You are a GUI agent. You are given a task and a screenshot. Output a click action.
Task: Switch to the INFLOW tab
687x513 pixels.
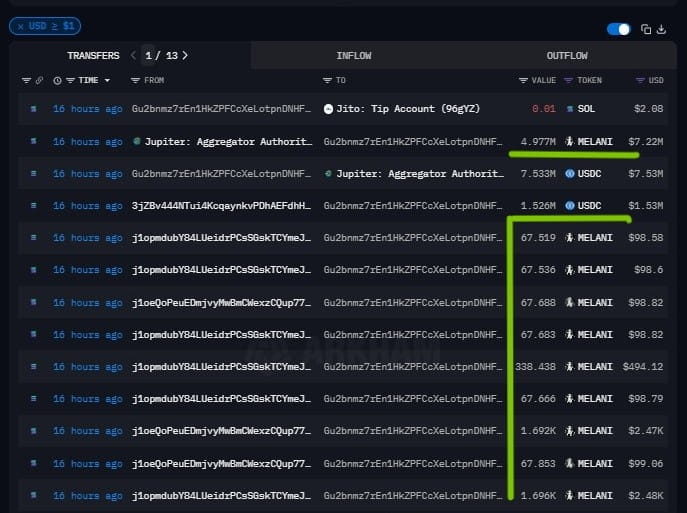[x=354, y=56]
